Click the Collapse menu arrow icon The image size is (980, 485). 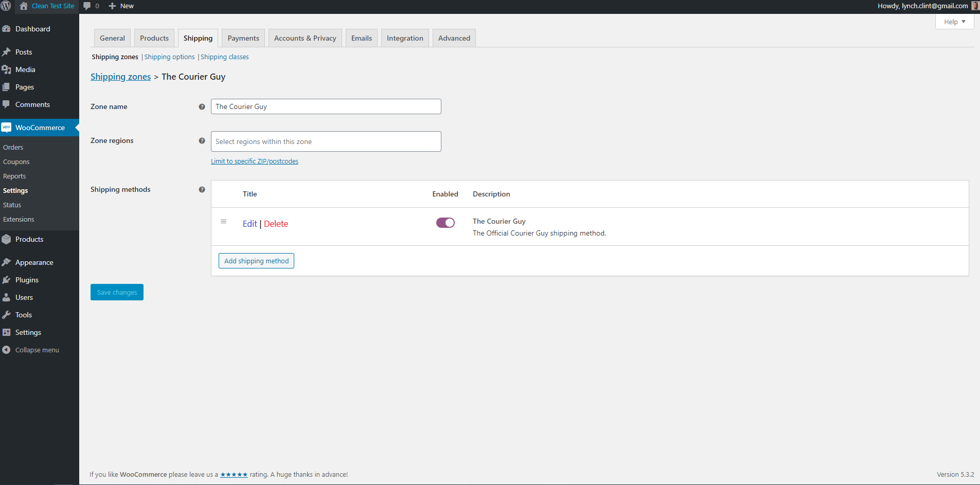tap(6, 350)
